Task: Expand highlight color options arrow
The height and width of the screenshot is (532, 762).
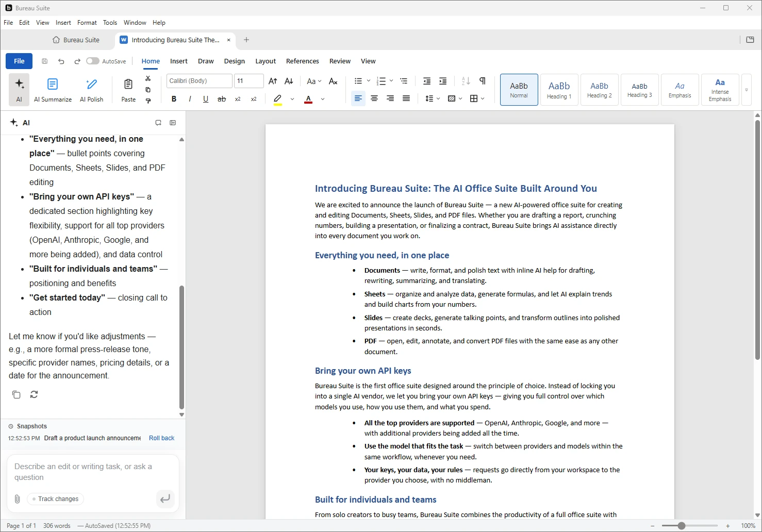Action: 292,98
